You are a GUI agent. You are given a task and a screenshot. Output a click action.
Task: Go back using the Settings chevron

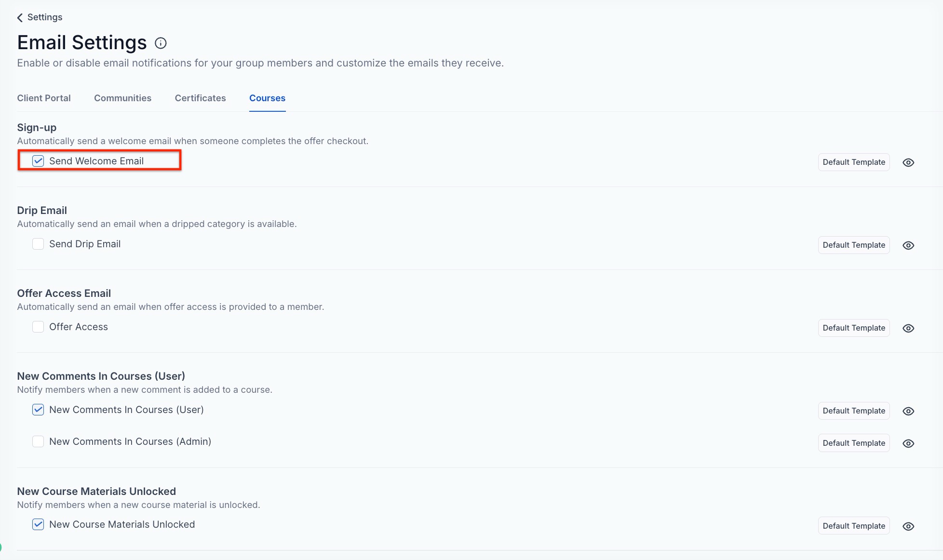(x=20, y=18)
